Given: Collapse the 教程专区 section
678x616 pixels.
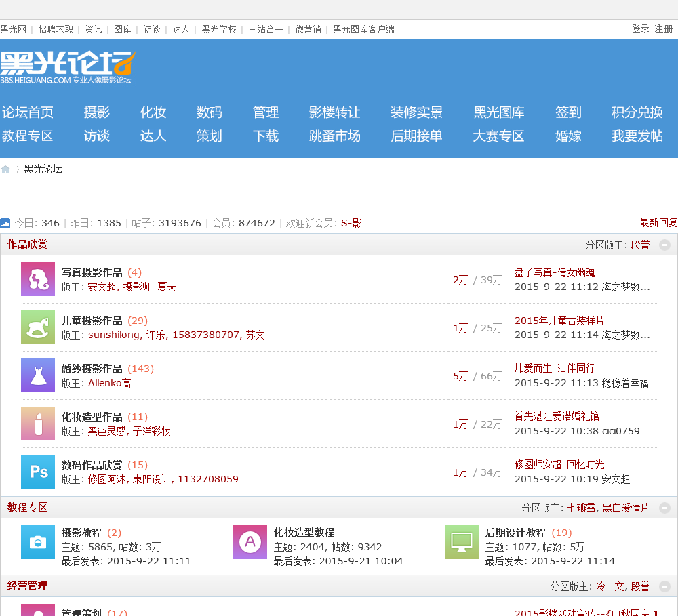Looking at the screenshot, I should [x=664, y=508].
